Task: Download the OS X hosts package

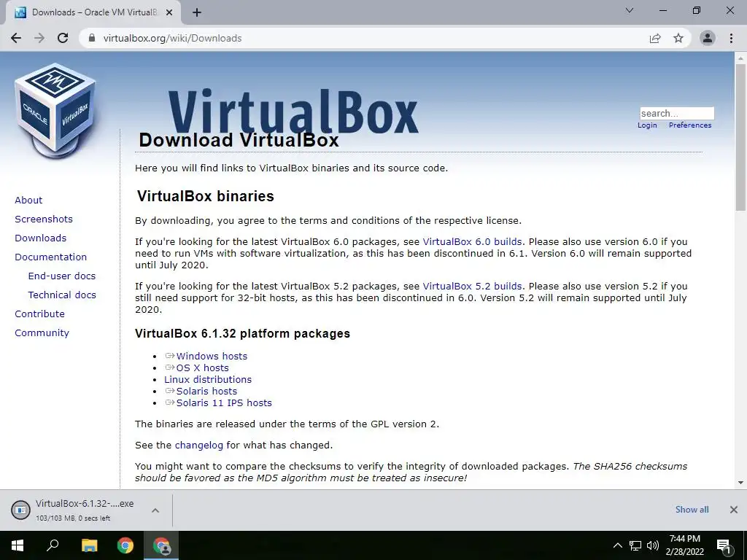Action: coord(203,368)
